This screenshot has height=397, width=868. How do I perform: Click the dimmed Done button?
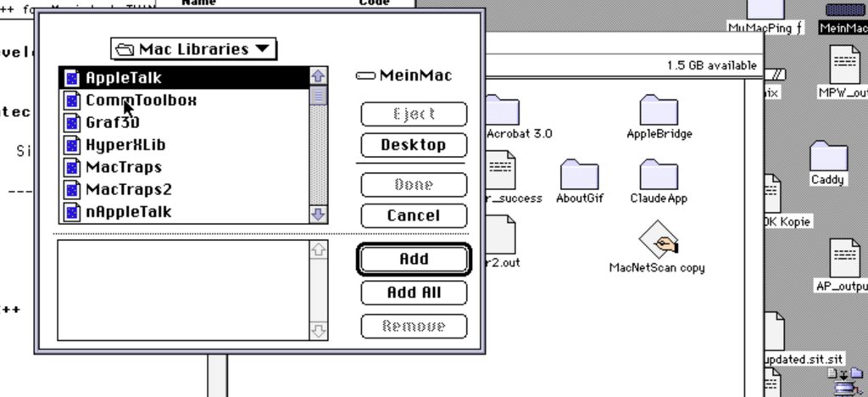click(x=414, y=184)
